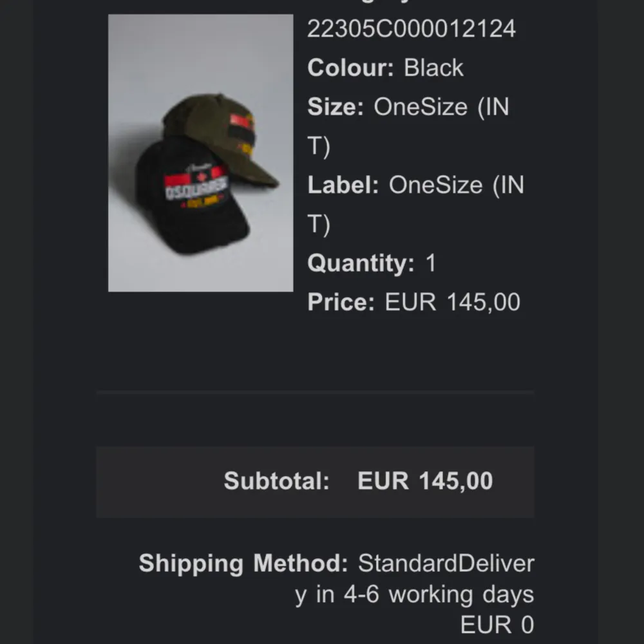Click the OneSize (INT) label value
The height and width of the screenshot is (644, 644).
point(415,204)
